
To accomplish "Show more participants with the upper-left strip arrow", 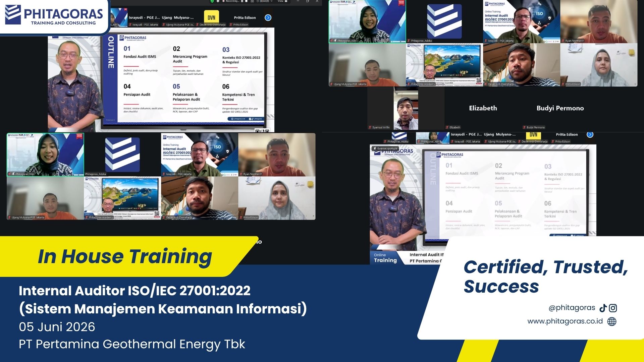I will (268, 18).
